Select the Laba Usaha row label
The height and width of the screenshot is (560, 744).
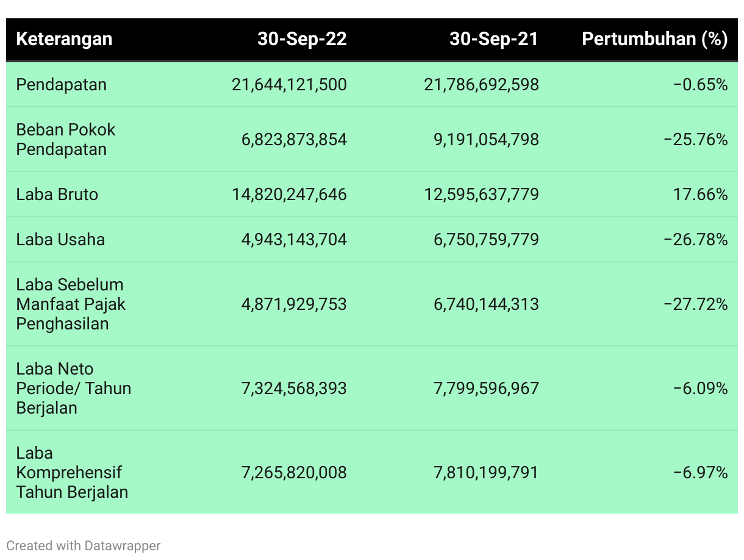click(60, 239)
